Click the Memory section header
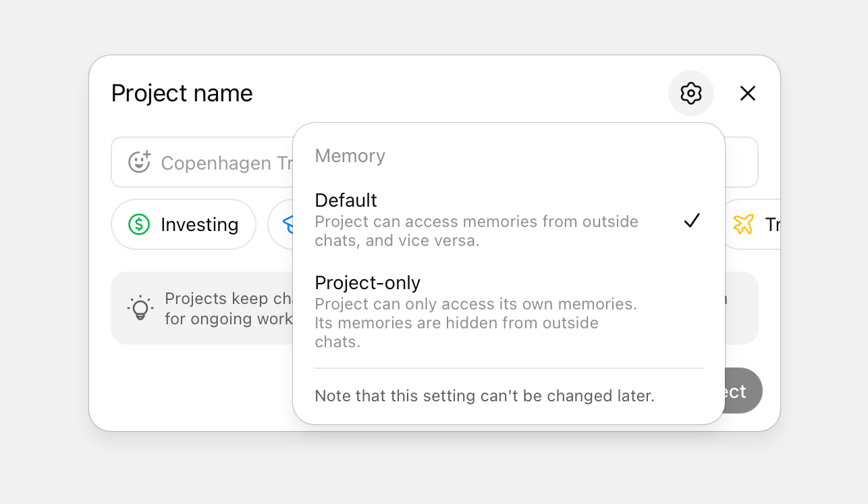868x504 pixels. 350,156
